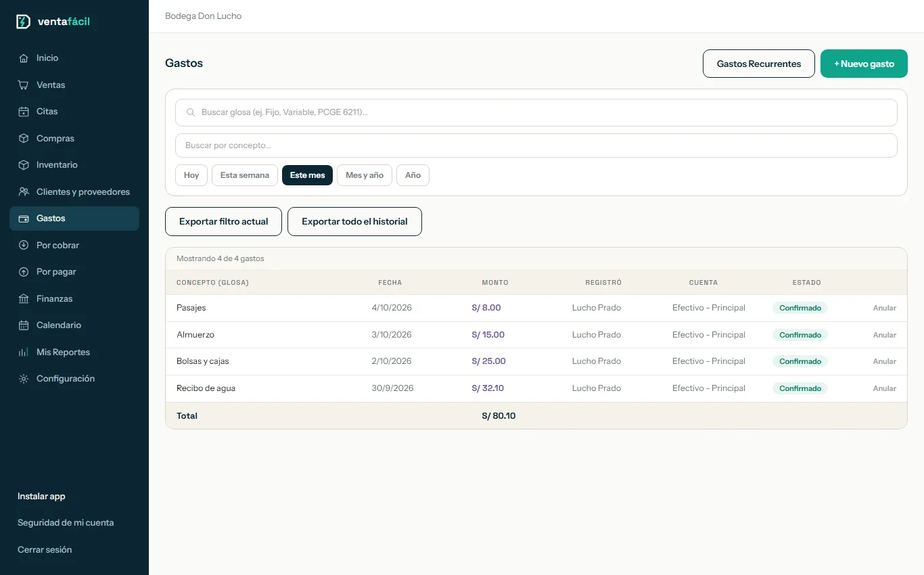Click the Finanzas bank icon
Viewport: 924px width, 575px height.
[24, 299]
